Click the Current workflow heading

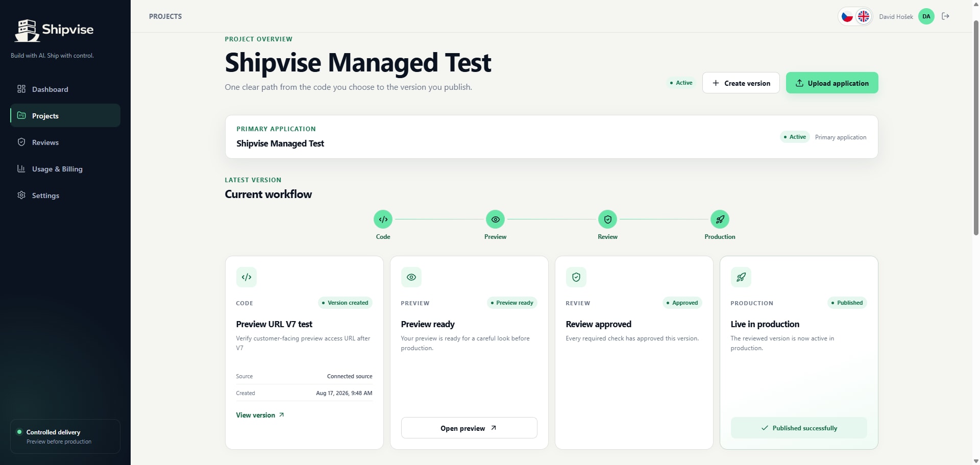coord(268,194)
